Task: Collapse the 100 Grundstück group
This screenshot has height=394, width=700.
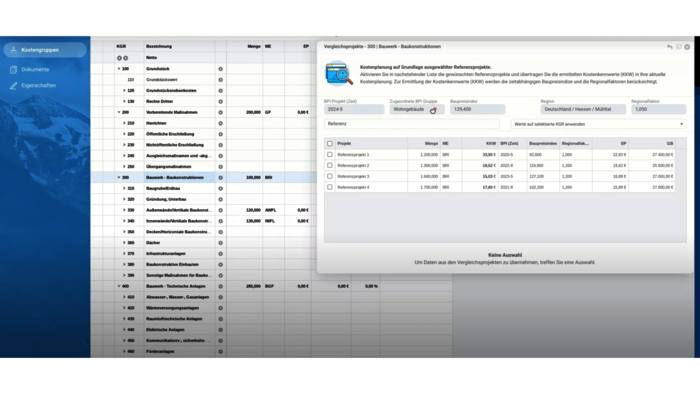Action: click(119, 69)
